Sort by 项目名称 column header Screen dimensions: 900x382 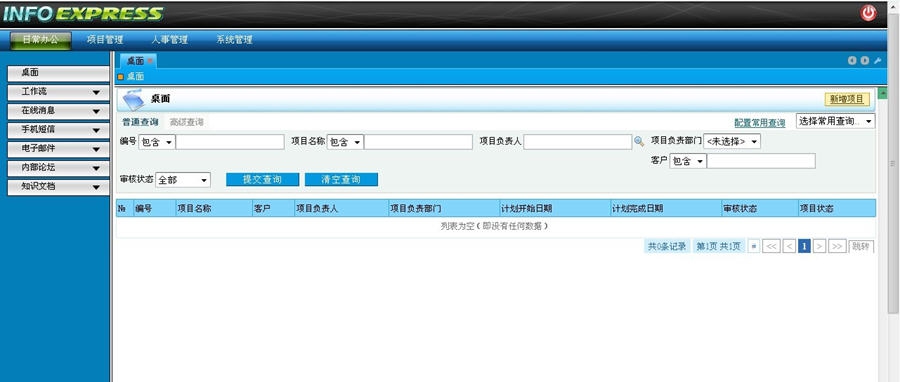tap(214, 209)
